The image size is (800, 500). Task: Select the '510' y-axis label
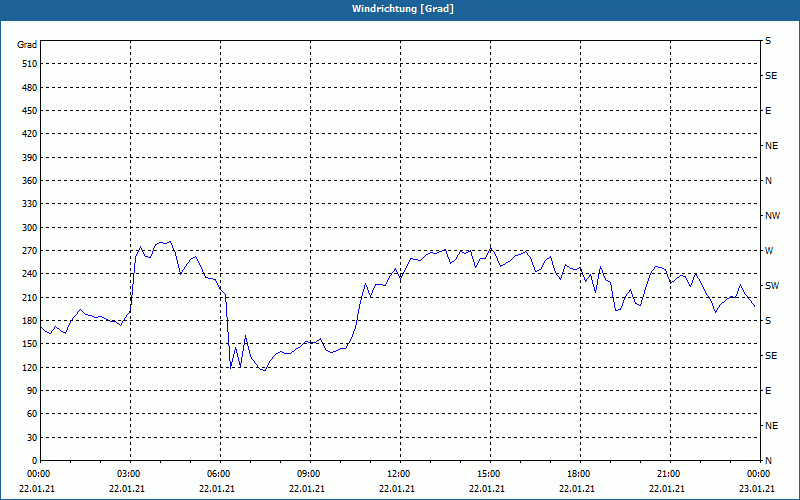coord(30,64)
